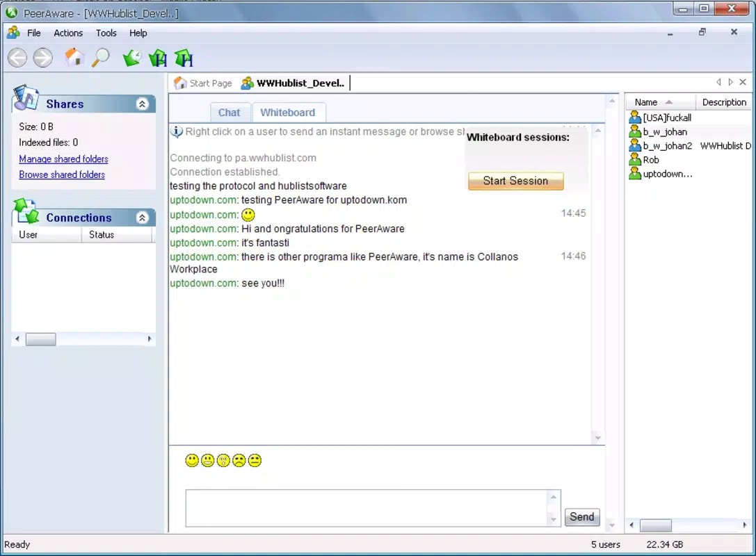Click the Connections scrollbar right arrow
This screenshot has width=756, height=556.
pyautogui.click(x=150, y=338)
